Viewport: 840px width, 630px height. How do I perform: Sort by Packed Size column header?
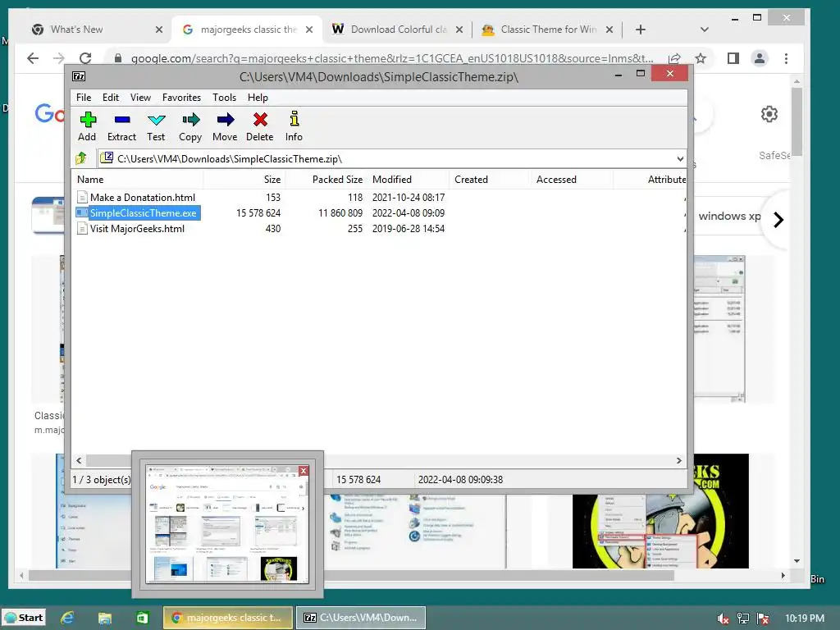click(x=326, y=180)
